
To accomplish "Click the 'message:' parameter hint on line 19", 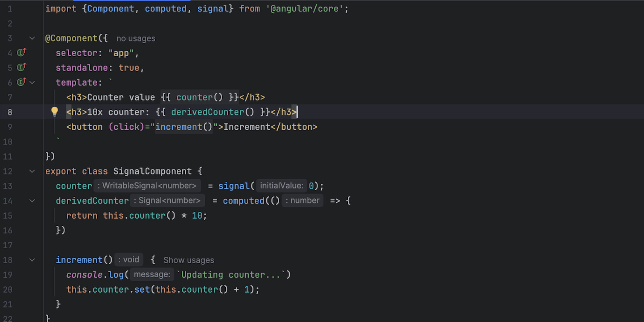I will click(152, 274).
